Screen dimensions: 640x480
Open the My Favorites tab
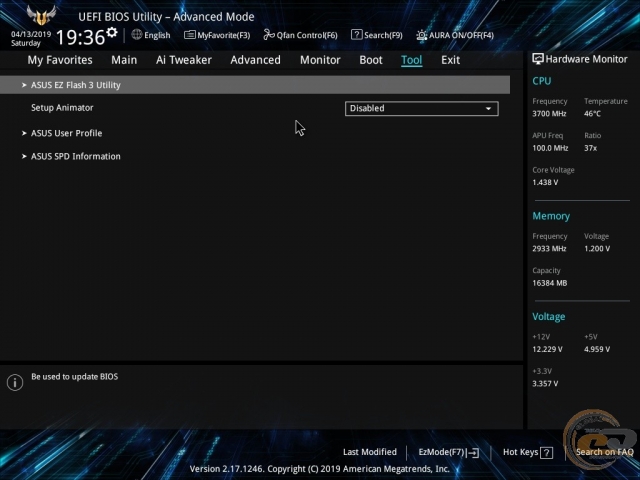[x=60, y=60]
